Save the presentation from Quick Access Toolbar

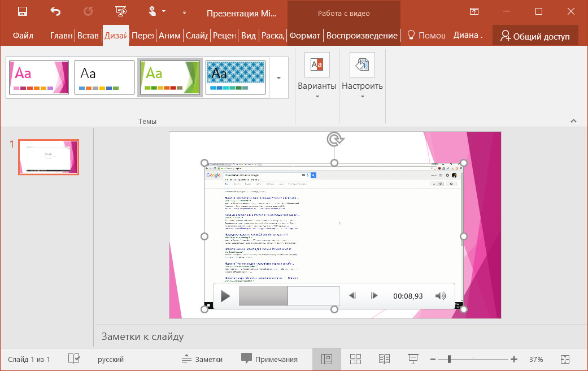pos(22,10)
